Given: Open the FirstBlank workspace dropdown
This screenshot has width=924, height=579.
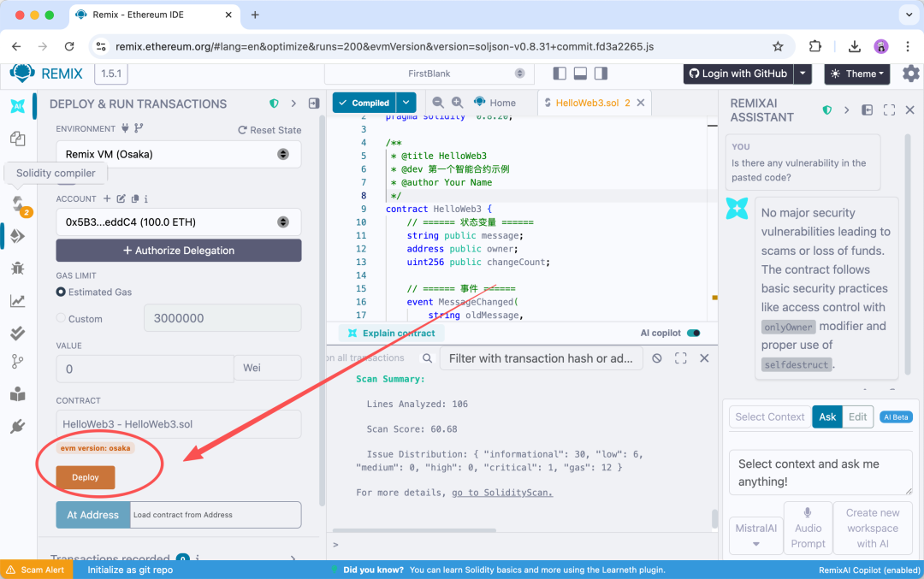Looking at the screenshot, I should (429, 74).
